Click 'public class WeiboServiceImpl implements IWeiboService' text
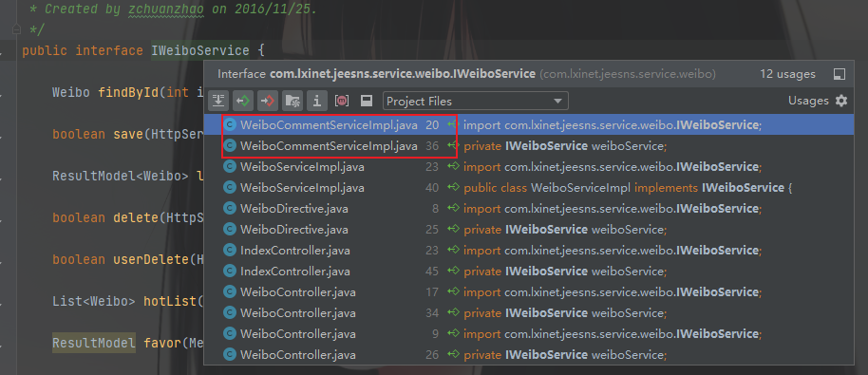The image size is (868, 375). (624, 188)
